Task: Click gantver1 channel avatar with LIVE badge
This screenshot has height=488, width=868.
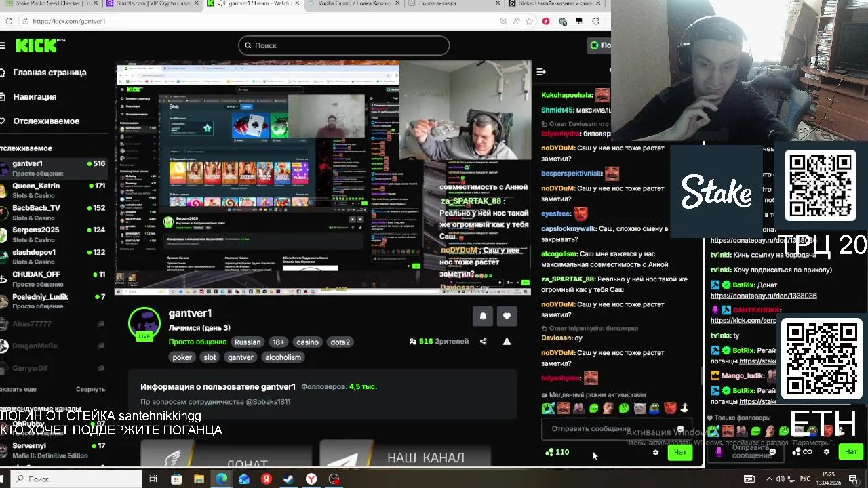Action: coord(144,324)
